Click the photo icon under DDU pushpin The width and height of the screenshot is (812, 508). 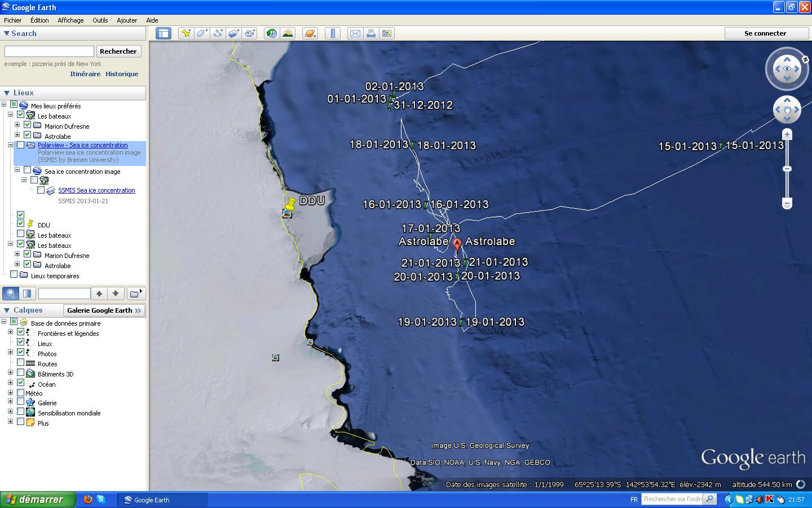(x=287, y=213)
